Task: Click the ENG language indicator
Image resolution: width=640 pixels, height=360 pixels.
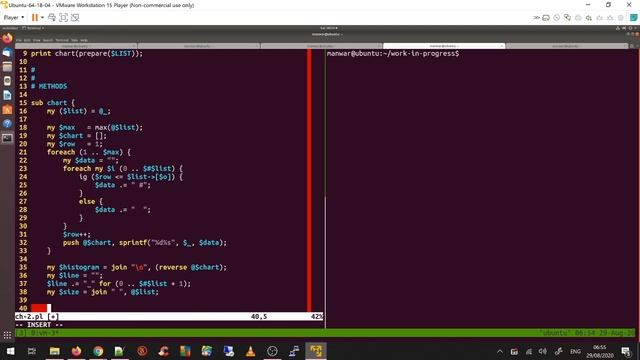Action: coord(575,351)
